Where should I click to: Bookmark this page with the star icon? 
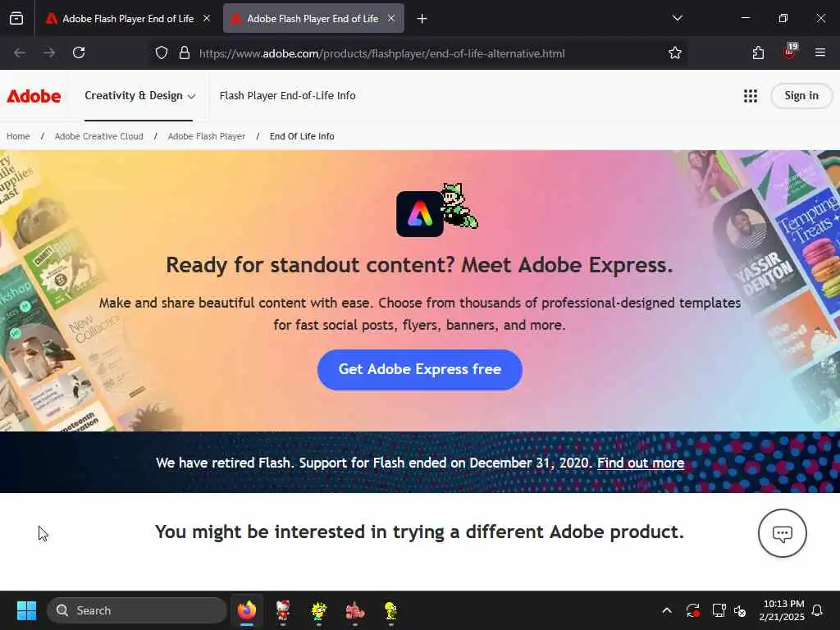point(674,53)
